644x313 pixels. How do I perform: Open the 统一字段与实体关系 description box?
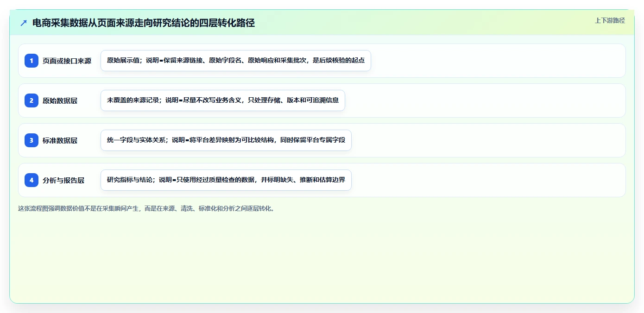tap(226, 140)
